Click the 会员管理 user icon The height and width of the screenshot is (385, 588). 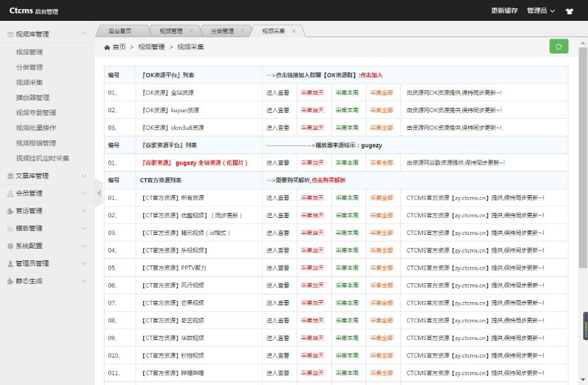pos(10,193)
